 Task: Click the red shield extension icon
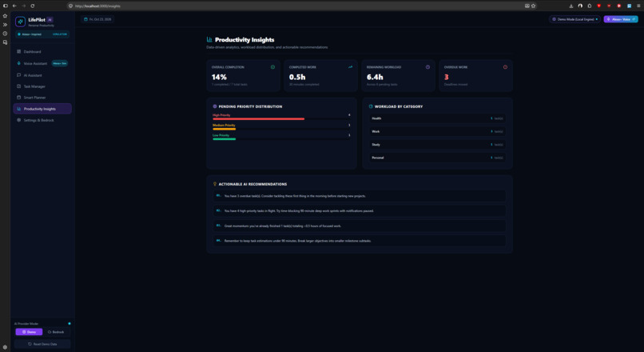click(598, 6)
